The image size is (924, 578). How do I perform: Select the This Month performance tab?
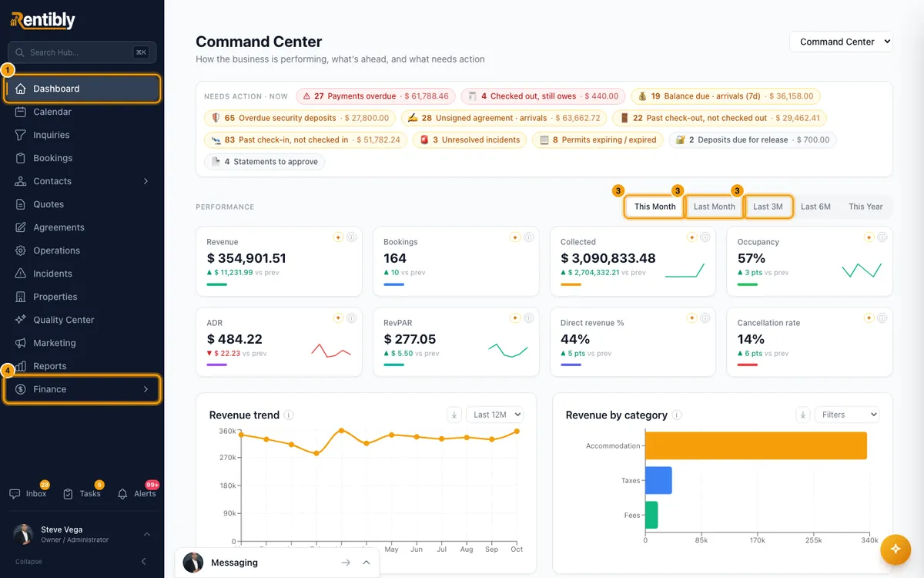click(x=654, y=207)
